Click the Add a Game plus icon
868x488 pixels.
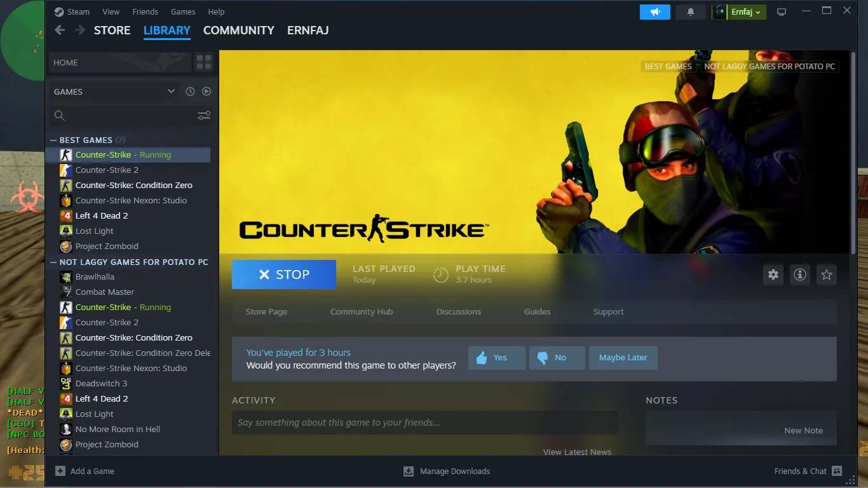(x=60, y=471)
